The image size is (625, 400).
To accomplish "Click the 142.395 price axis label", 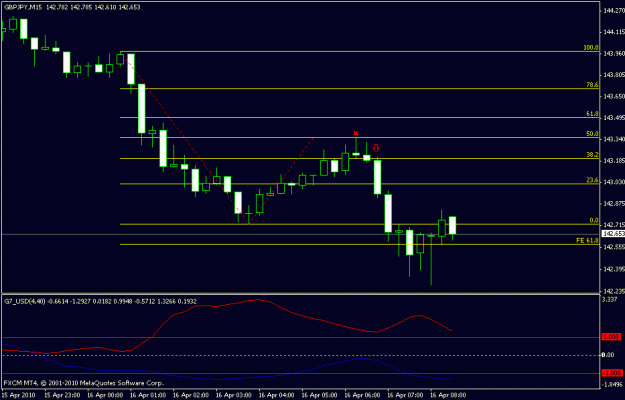I will tap(614, 270).
